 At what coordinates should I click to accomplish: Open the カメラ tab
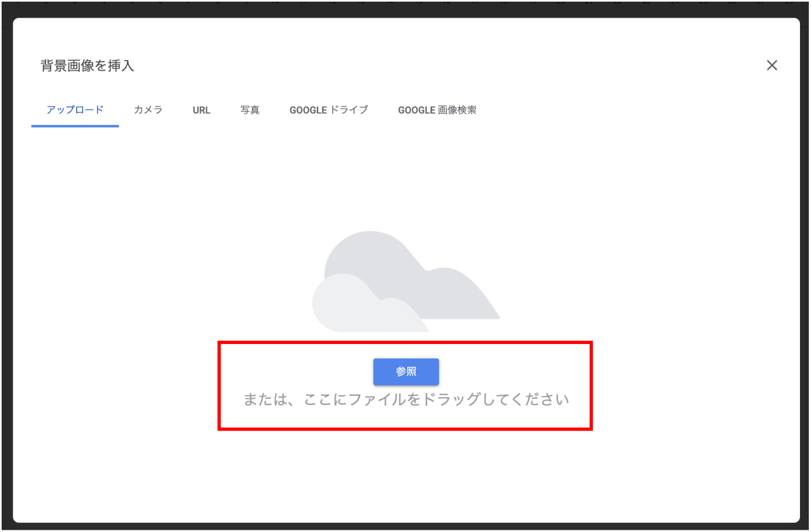click(x=148, y=110)
